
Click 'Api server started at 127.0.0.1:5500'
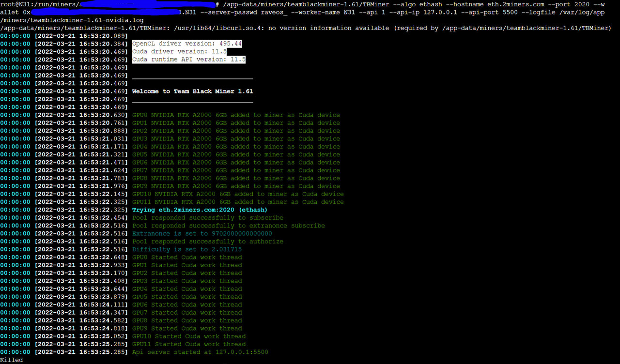[x=200, y=352]
